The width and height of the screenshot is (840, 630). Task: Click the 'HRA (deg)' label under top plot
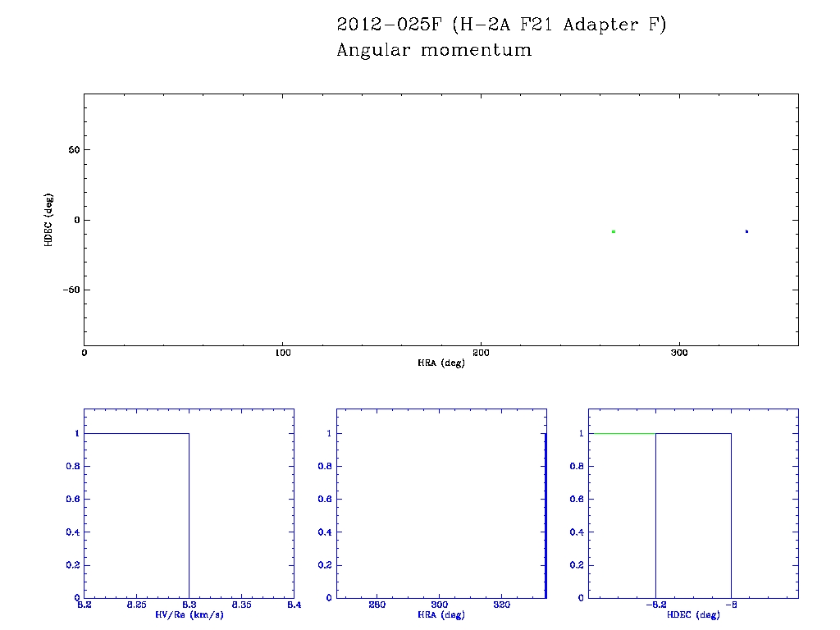[x=441, y=363]
